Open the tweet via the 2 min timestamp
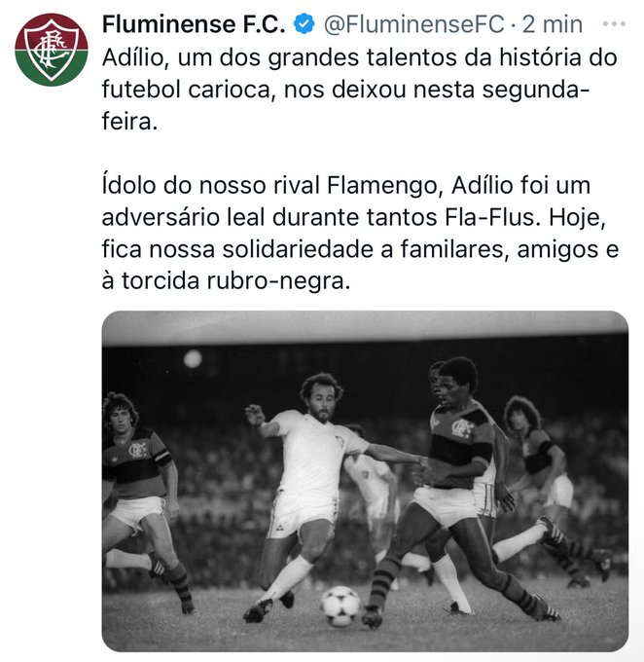Screen dimensions: 644x662 552,24
